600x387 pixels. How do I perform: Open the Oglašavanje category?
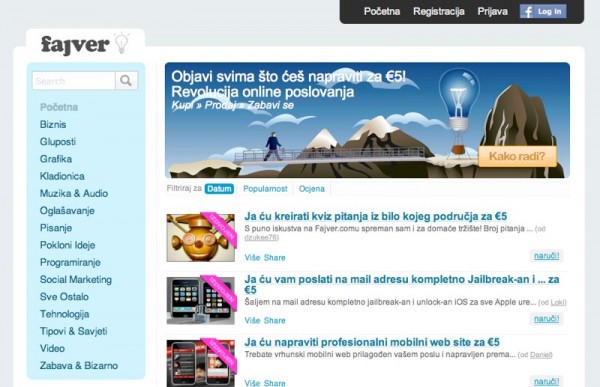[x=67, y=211]
